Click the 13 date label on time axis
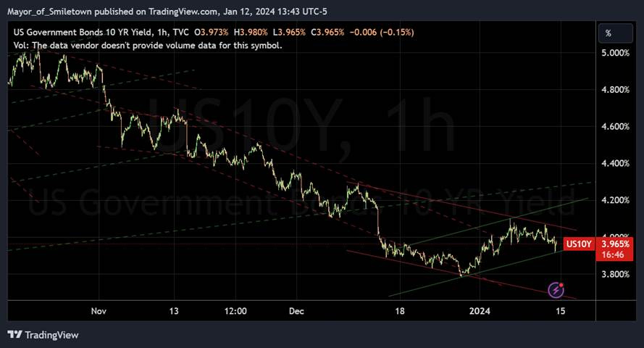This screenshot has height=348, width=644. coord(174,311)
